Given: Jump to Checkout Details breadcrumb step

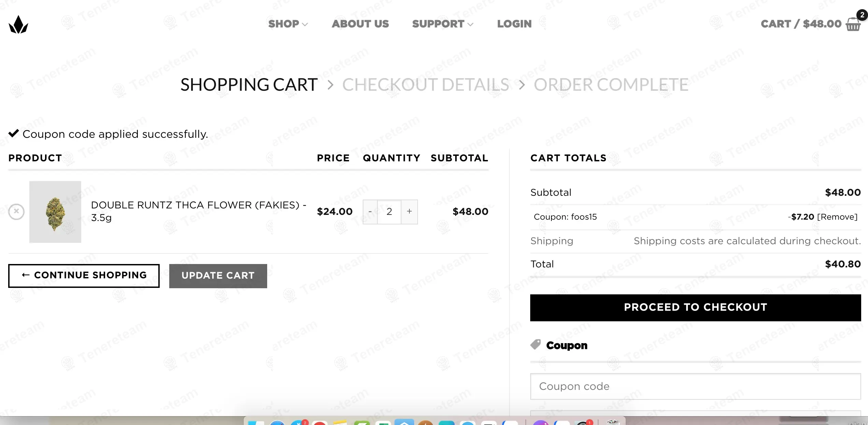Looking at the screenshot, I should tap(425, 85).
